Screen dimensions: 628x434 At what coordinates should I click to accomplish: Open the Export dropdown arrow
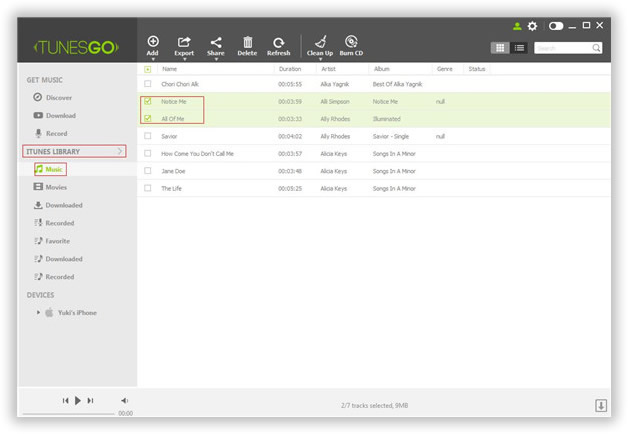[185, 59]
